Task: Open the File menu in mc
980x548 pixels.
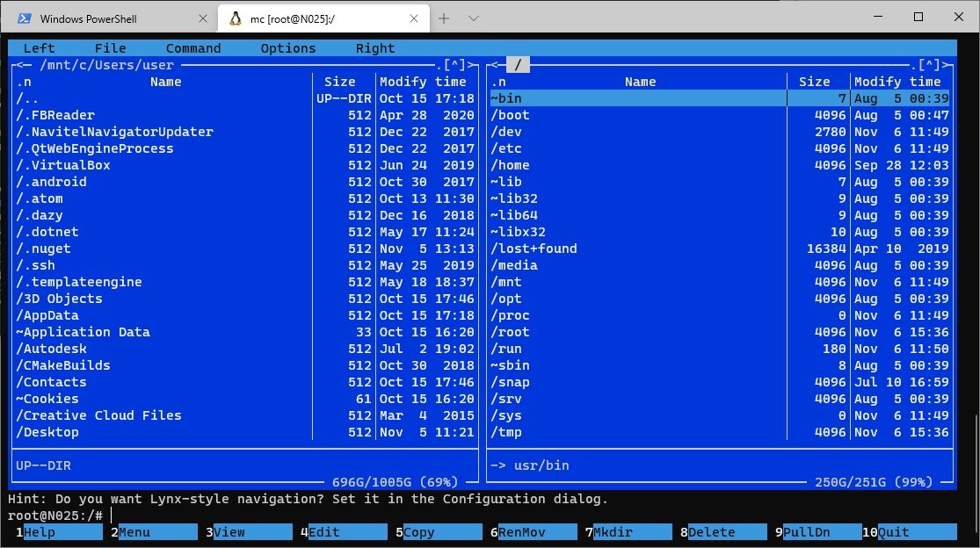Action: pyautogui.click(x=110, y=48)
